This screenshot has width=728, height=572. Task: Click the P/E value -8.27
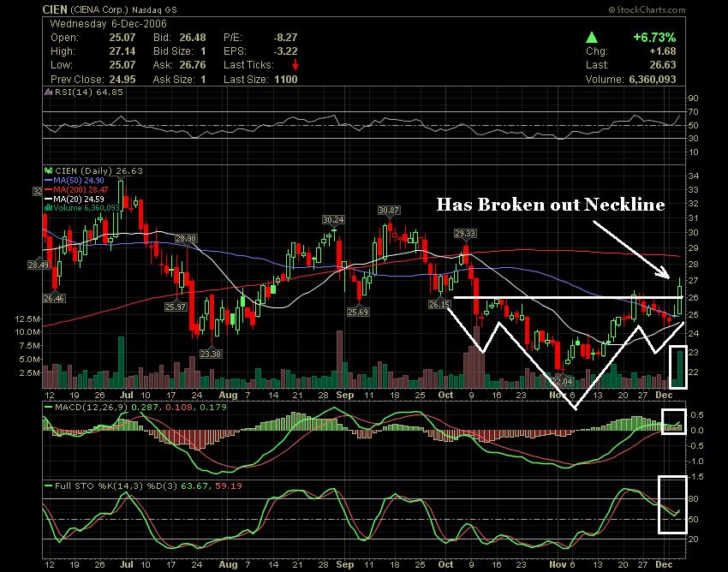tap(285, 38)
